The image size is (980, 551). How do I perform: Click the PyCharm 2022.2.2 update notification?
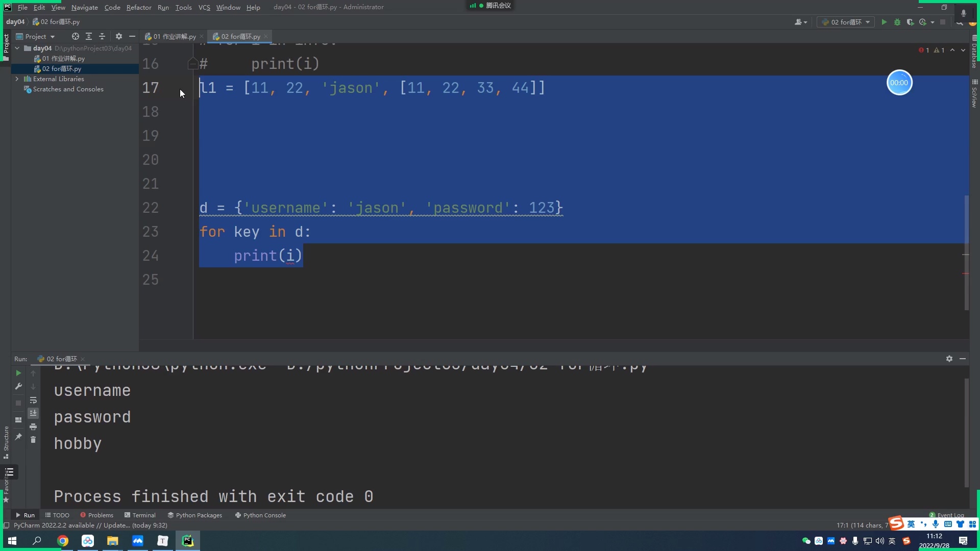pos(90,525)
